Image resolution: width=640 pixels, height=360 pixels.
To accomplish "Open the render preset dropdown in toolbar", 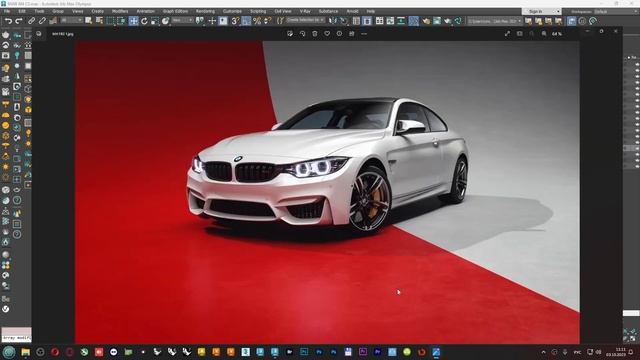I will (x=494, y=21).
